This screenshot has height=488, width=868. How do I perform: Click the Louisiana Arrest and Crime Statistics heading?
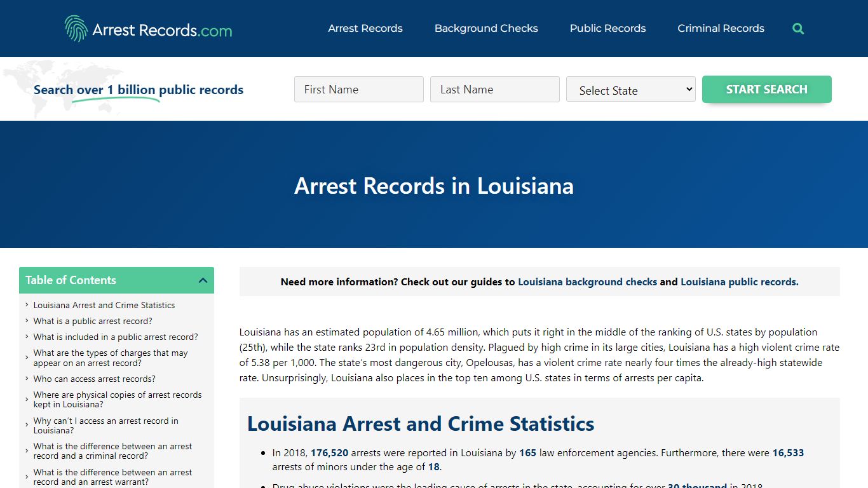coord(421,424)
